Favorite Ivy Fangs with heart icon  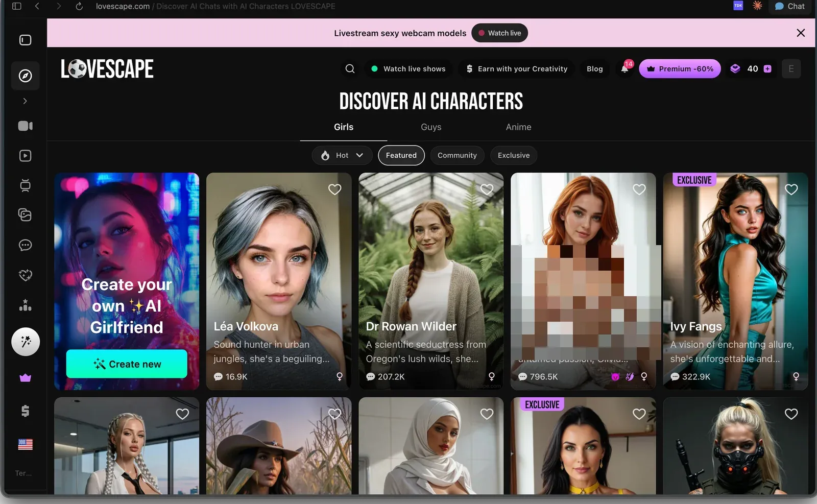(x=791, y=189)
